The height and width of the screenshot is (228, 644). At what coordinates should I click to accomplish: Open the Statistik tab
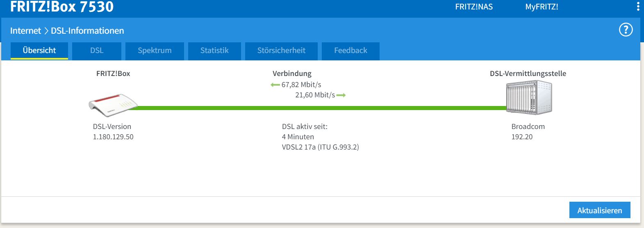(x=214, y=51)
